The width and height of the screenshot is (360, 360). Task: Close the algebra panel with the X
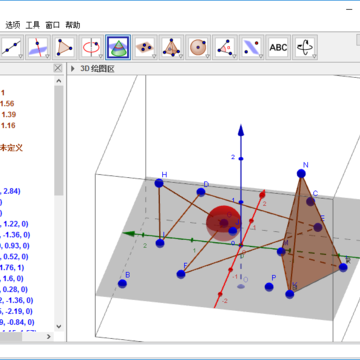(58, 68)
